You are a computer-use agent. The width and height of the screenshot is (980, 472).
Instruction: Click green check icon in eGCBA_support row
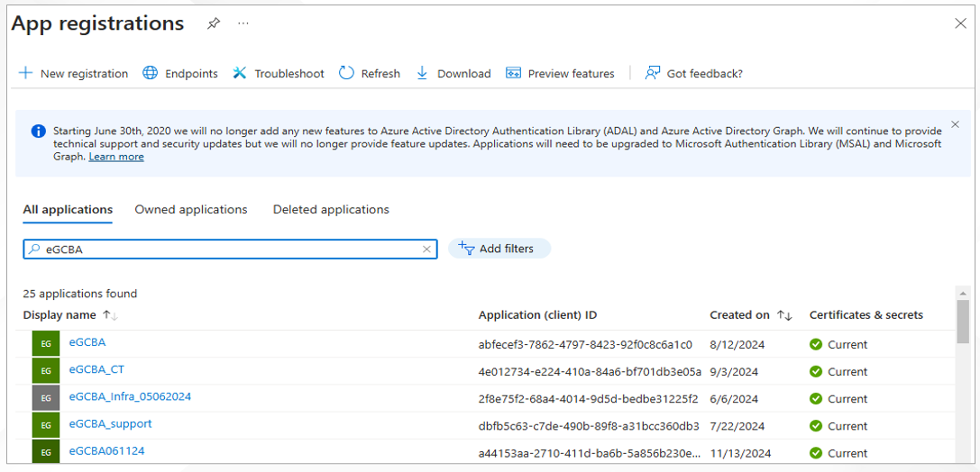[816, 426]
